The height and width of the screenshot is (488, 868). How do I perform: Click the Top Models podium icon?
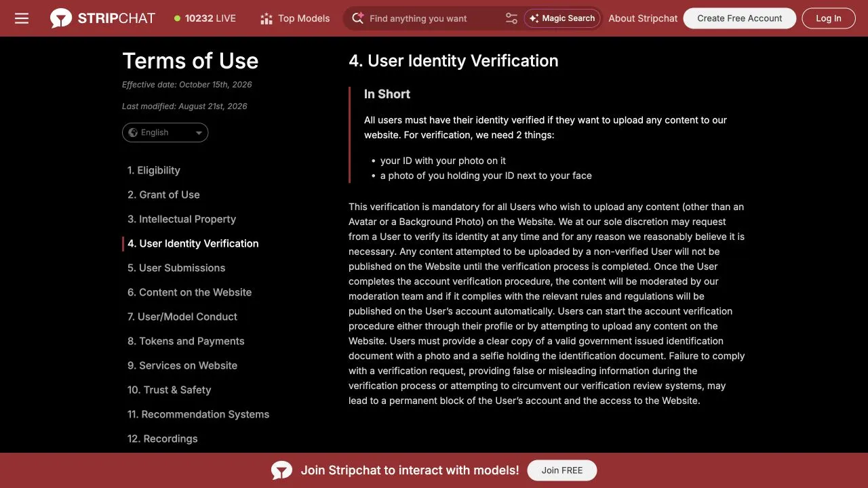coord(267,18)
